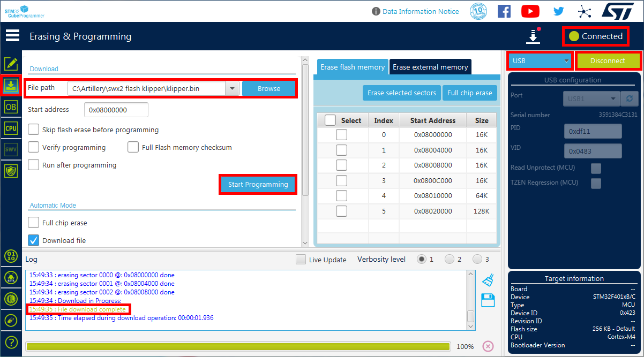Open the file path dropdown arrow
This screenshot has height=357, width=644.
point(232,89)
